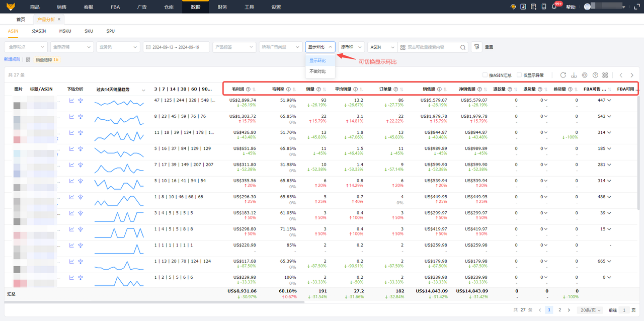The height and width of the screenshot is (321, 644).
Task: Expand the 全部站点 dropdown
Action: point(26,47)
